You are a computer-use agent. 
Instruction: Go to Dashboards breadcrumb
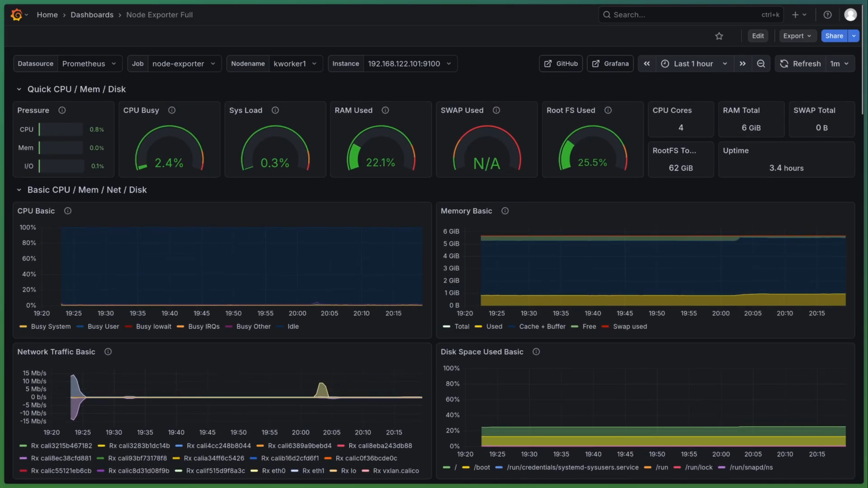92,15
